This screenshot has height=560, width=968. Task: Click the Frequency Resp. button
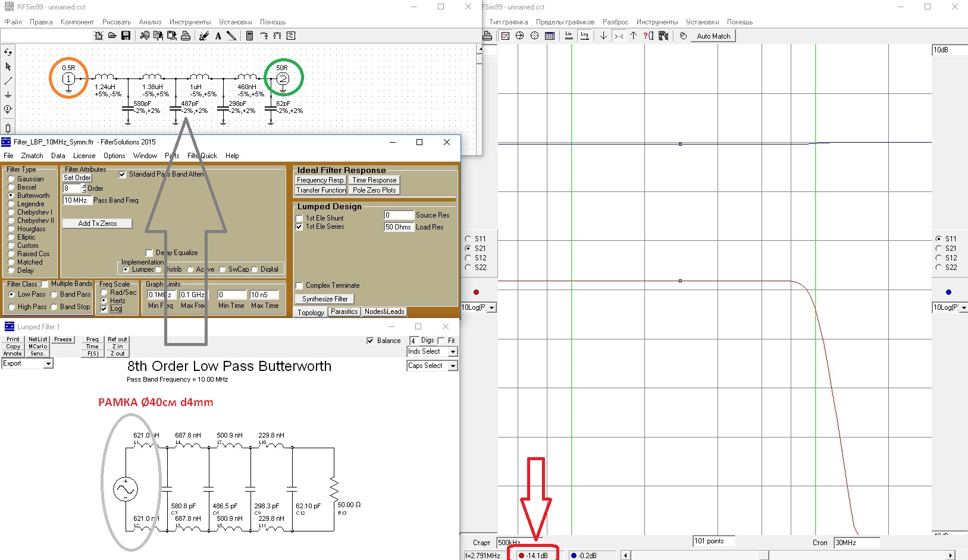[x=321, y=180]
